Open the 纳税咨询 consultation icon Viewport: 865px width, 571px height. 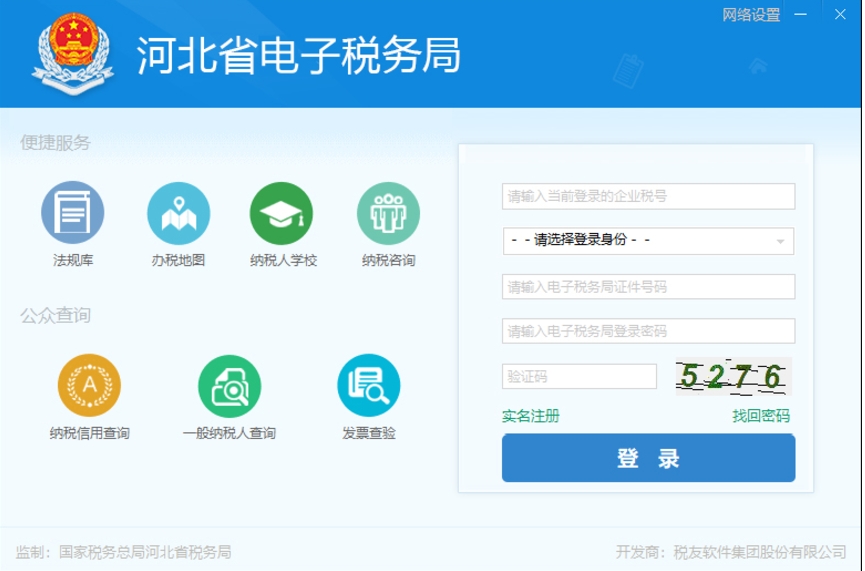point(388,213)
